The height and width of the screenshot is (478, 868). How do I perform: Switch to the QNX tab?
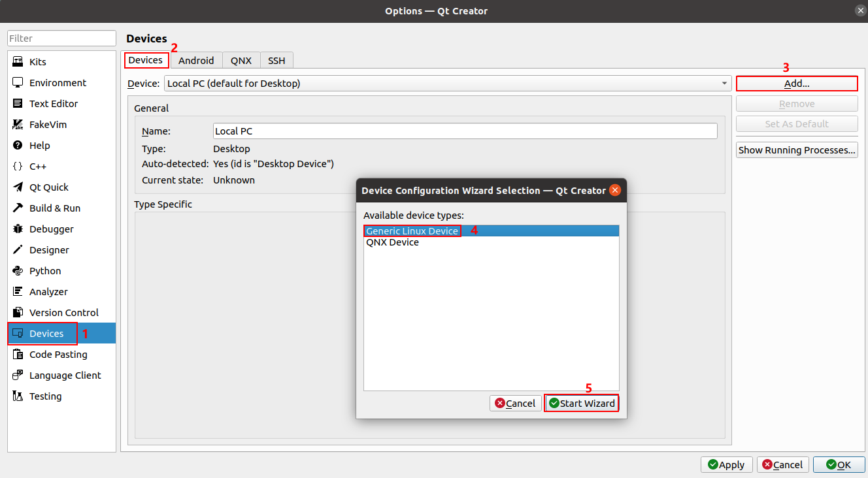coord(241,60)
